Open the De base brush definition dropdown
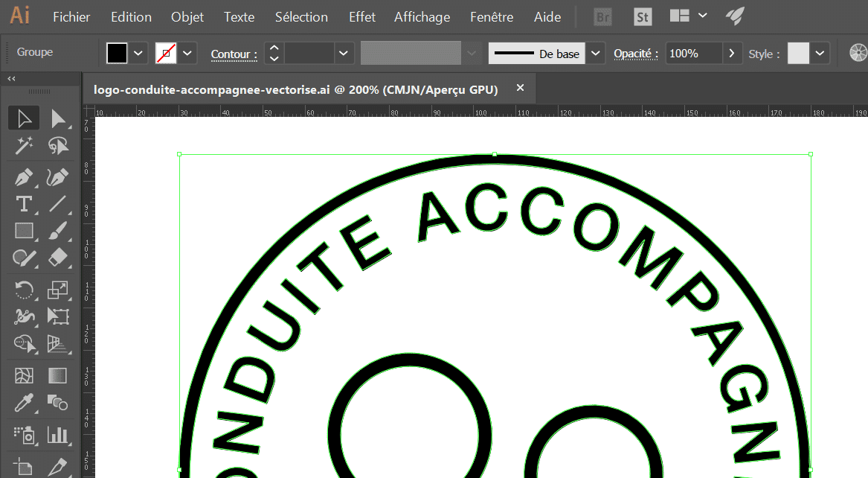This screenshot has width=868, height=478. pos(596,54)
